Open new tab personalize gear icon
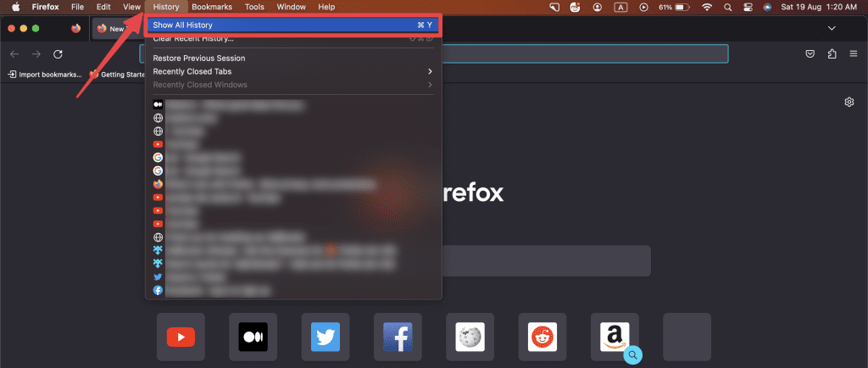Image resolution: width=868 pixels, height=368 pixels. point(849,102)
